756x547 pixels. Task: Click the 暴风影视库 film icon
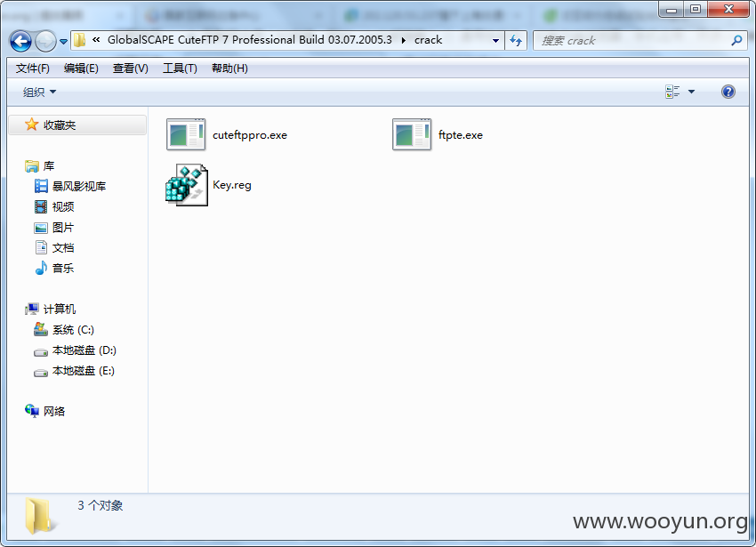coord(41,186)
